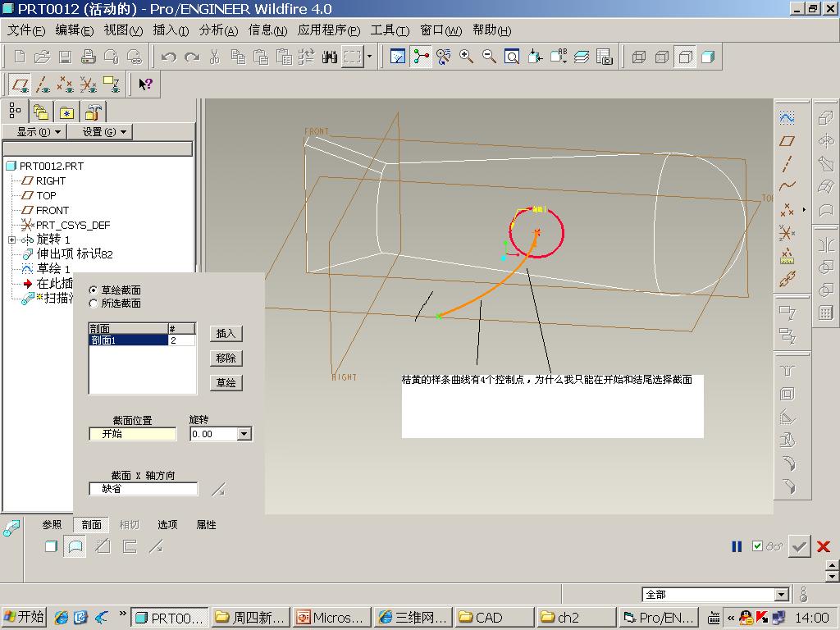Open the CAD folder taskbar item
This screenshot has width=840, height=630.
pyautogui.click(x=495, y=618)
